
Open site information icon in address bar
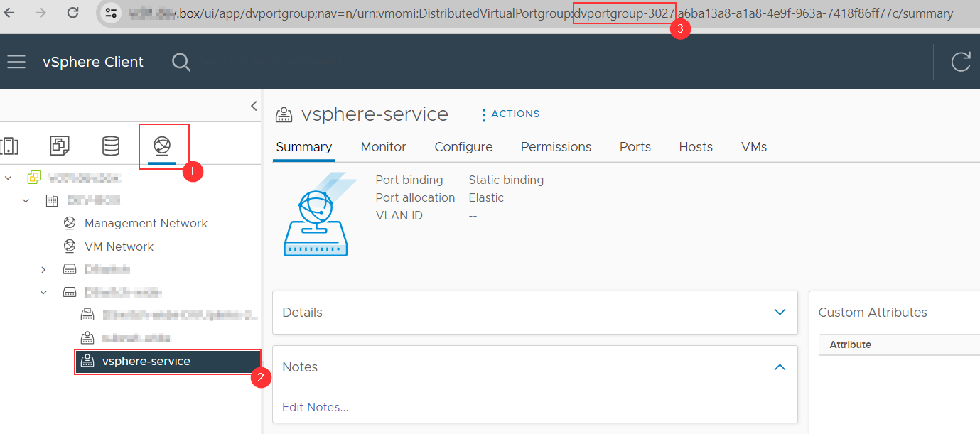(111, 13)
